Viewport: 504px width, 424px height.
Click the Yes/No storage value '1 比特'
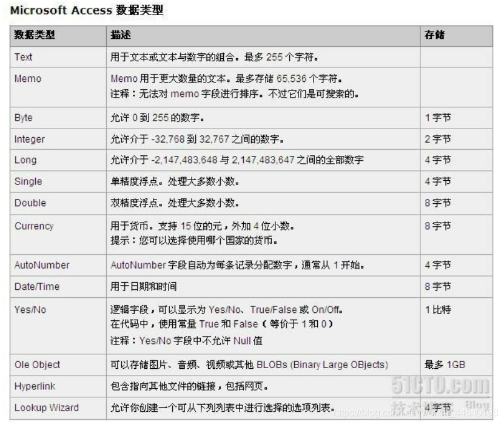coord(438,309)
